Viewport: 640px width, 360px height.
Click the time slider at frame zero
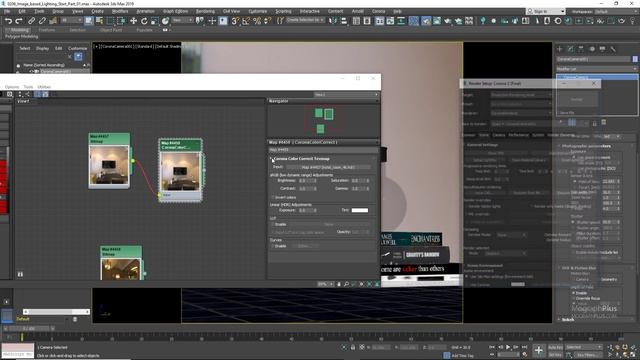(x=22, y=337)
